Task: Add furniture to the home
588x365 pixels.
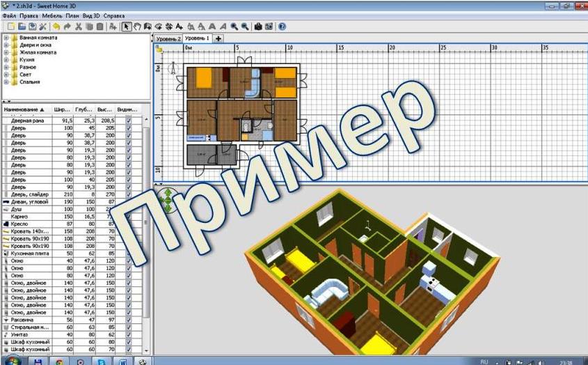Action: tap(113, 26)
